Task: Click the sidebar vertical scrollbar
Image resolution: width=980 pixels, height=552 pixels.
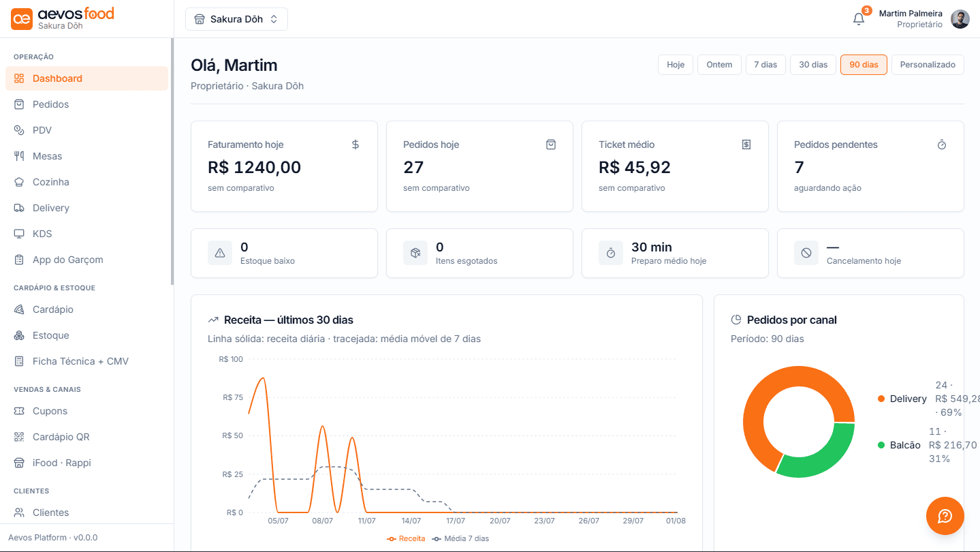Action: pos(172,162)
